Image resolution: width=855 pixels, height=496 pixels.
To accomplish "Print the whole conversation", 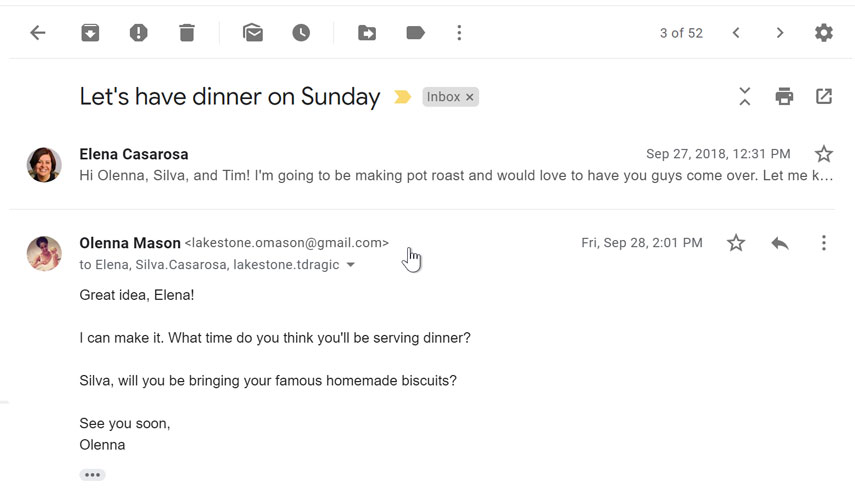I will pos(784,96).
